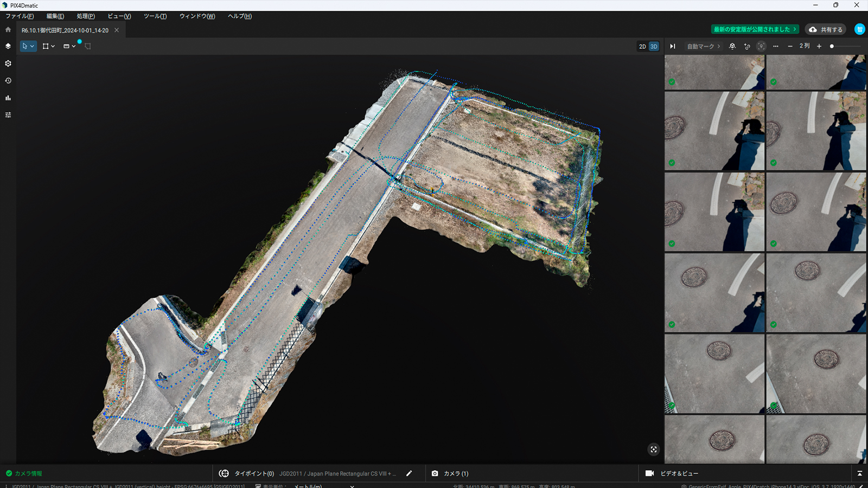Switch viewport to 3D mode
This screenshot has height=488, width=868.
654,46
